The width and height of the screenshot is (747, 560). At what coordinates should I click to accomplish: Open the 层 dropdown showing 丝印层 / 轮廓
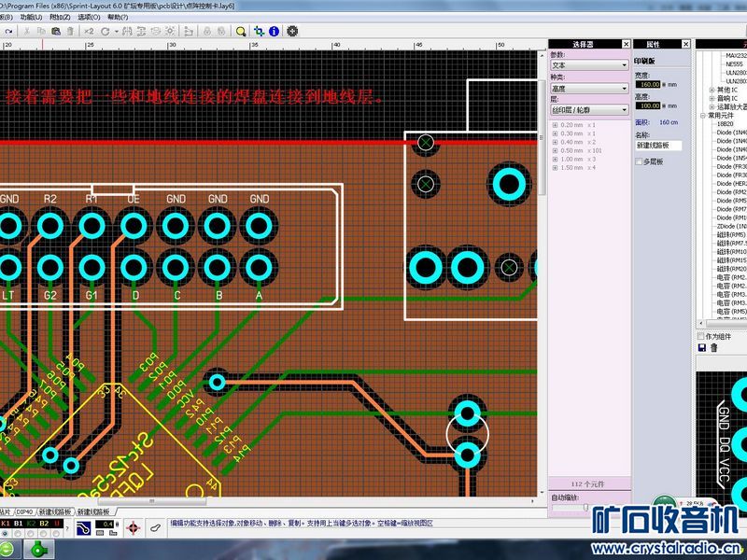588,110
